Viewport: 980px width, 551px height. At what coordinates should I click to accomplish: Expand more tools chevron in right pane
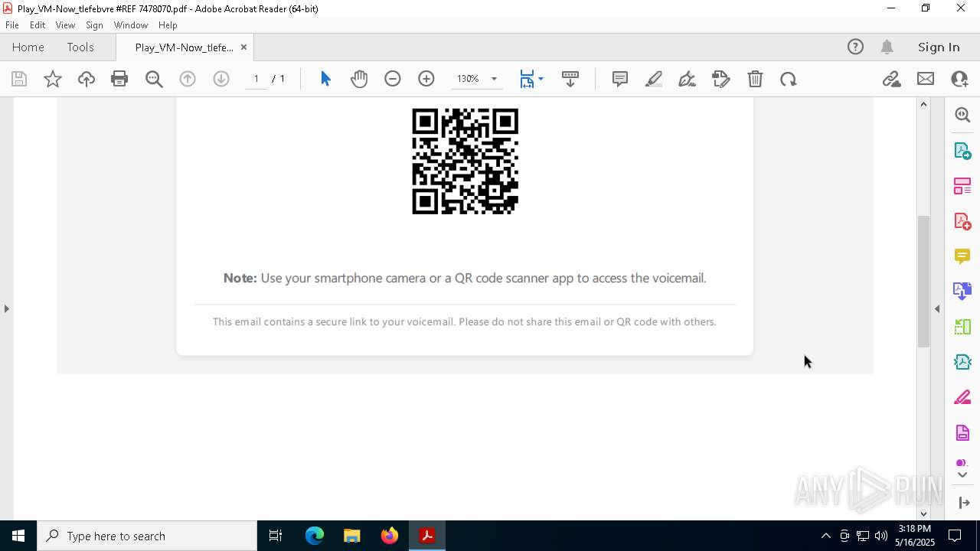coord(962,474)
